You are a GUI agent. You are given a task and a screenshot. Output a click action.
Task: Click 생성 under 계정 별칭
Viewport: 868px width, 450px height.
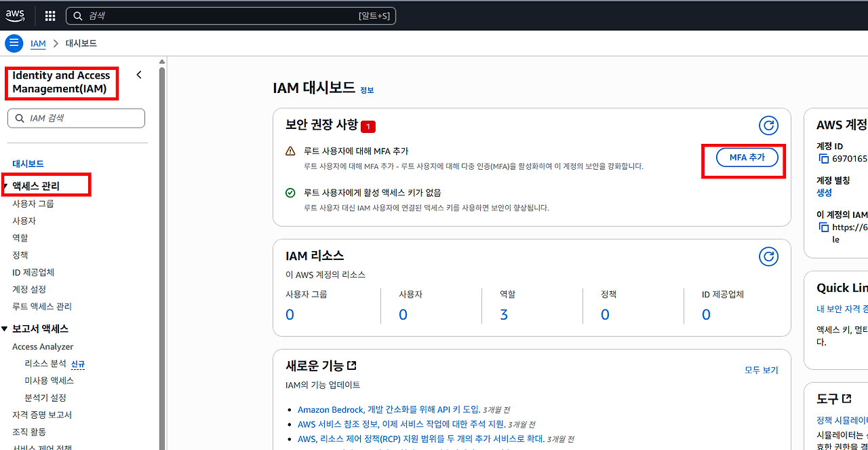tap(824, 193)
